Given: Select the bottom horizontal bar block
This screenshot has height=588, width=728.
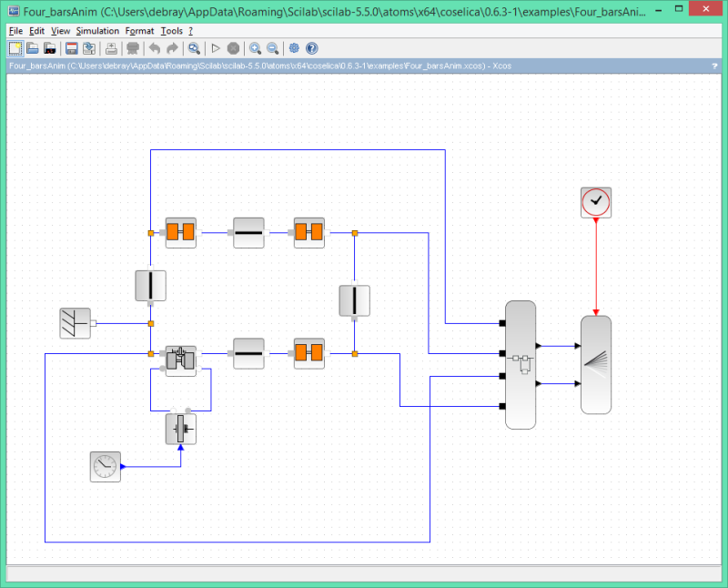Looking at the screenshot, I should [248, 353].
